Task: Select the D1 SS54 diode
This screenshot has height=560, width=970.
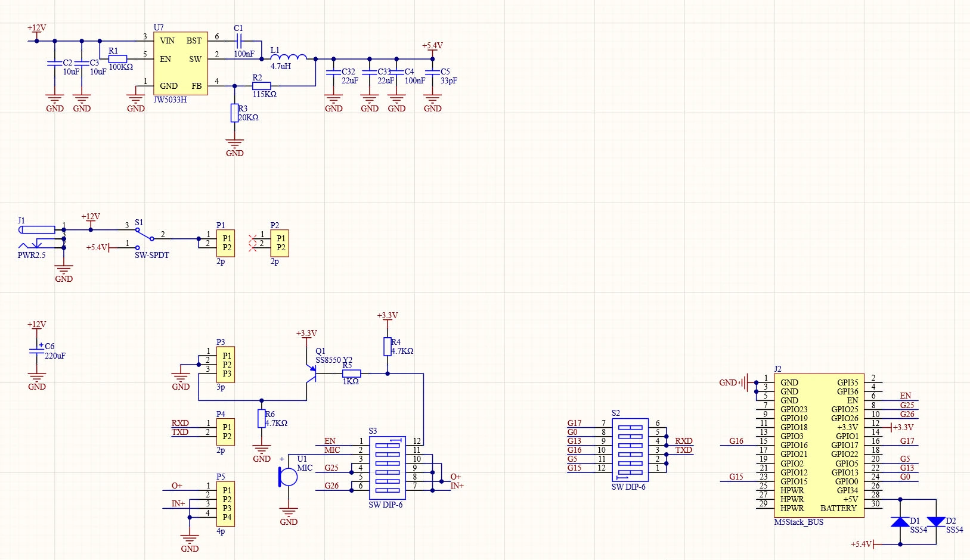Action: coord(900,522)
